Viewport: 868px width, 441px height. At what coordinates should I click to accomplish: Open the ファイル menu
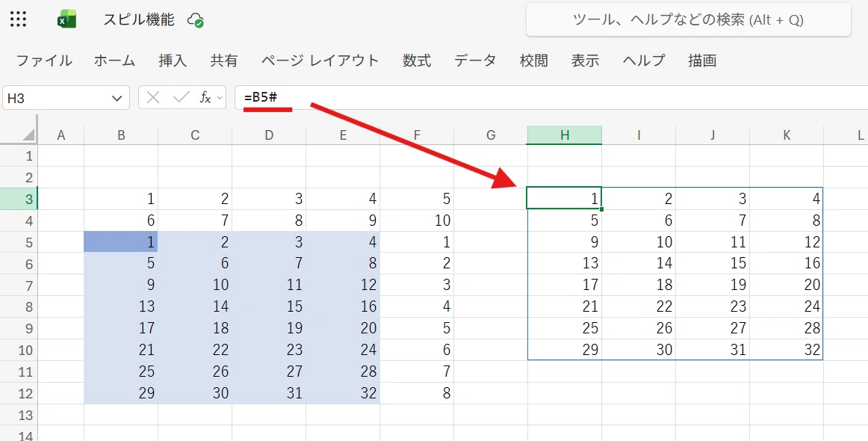click(x=44, y=61)
